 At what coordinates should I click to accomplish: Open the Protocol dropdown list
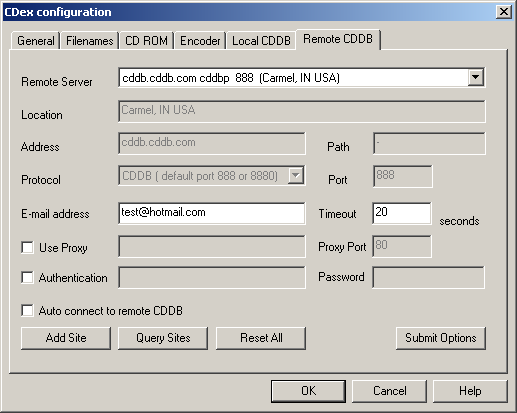click(x=296, y=175)
